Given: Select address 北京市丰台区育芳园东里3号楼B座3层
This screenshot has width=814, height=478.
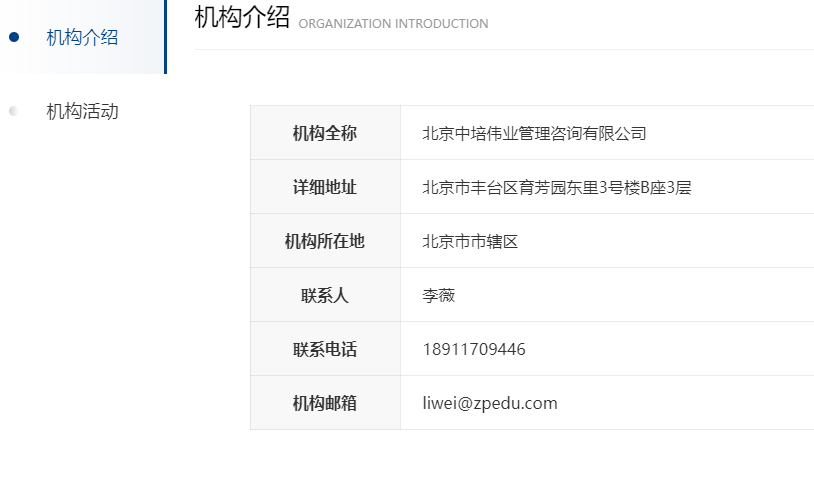Looking at the screenshot, I should (x=557, y=187).
